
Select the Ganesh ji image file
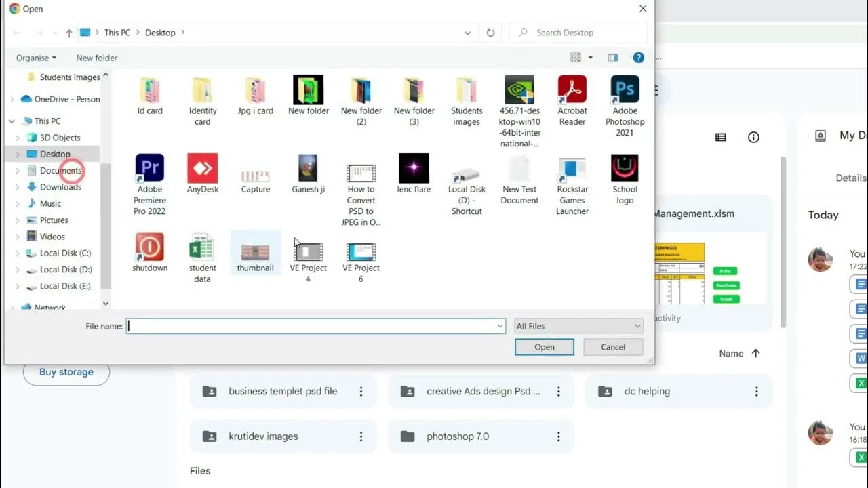pyautogui.click(x=309, y=174)
